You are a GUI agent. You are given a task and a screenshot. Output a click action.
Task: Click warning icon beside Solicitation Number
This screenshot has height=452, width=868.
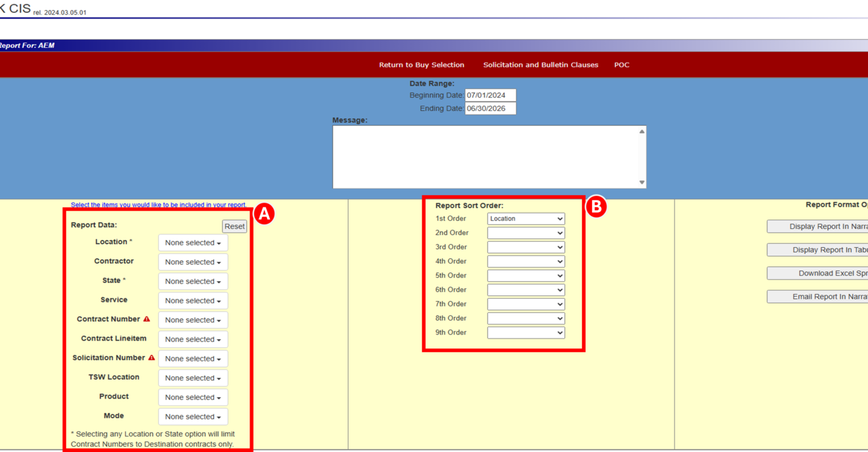coord(151,357)
